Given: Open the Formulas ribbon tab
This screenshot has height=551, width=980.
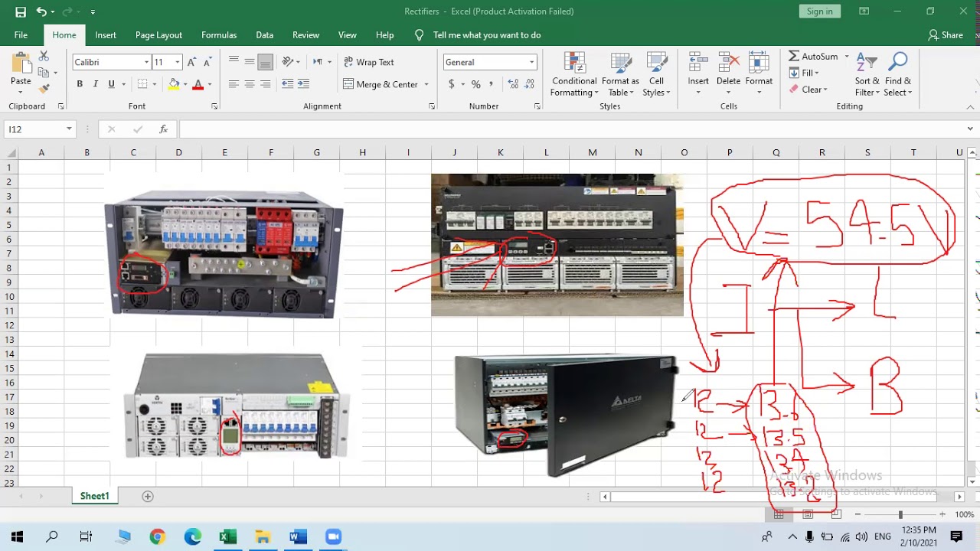Looking at the screenshot, I should [218, 35].
